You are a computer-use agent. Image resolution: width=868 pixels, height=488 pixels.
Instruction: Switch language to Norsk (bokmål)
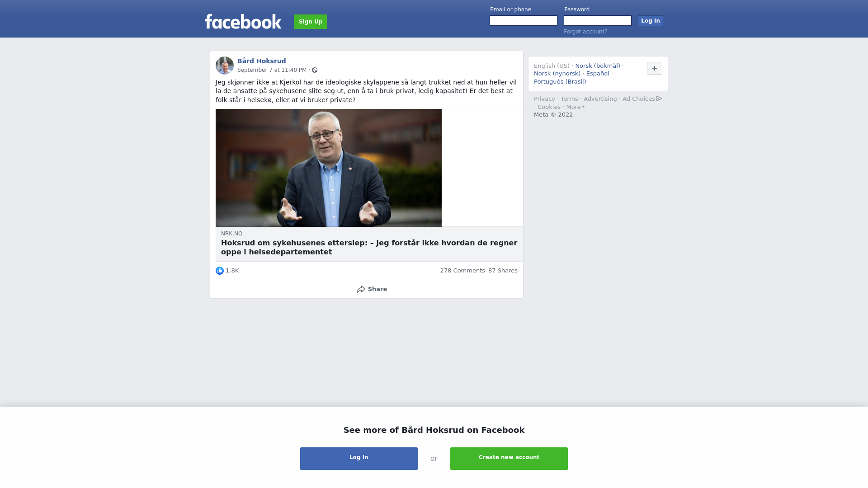pos(598,66)
